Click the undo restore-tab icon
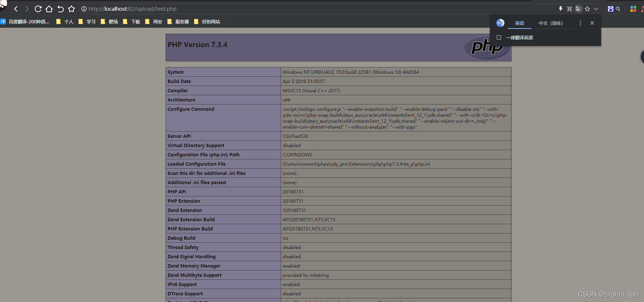The width and height of the screenshot is (644, 302). (60, 9)
